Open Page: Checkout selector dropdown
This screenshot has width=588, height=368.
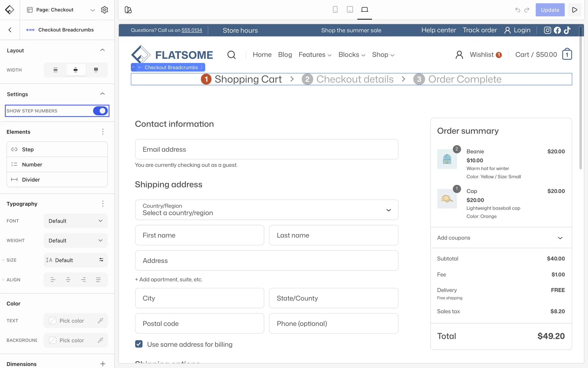coord(61,10)
